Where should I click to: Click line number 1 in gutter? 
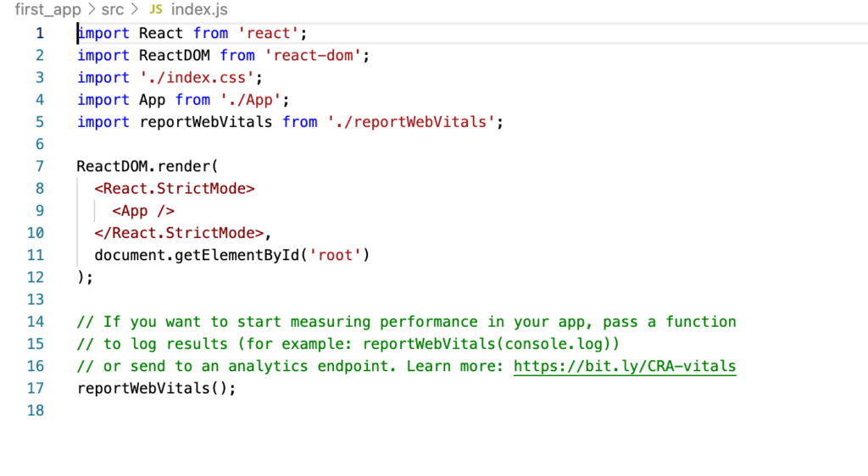(39, 34)
